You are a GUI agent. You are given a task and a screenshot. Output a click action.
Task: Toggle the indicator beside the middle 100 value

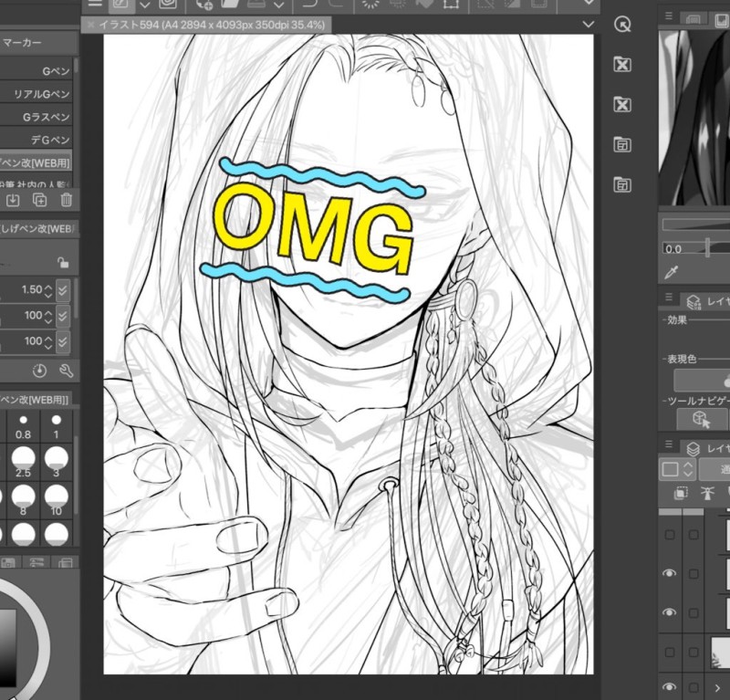[x=63, y=317]
